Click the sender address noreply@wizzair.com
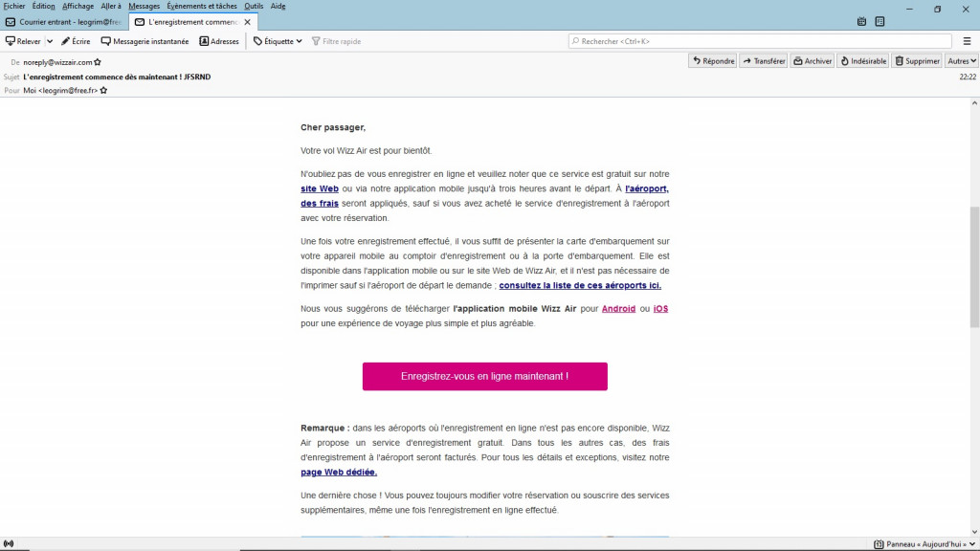This screenshot has height=551, width=980. pyautogui.click(x=57, y=62)
